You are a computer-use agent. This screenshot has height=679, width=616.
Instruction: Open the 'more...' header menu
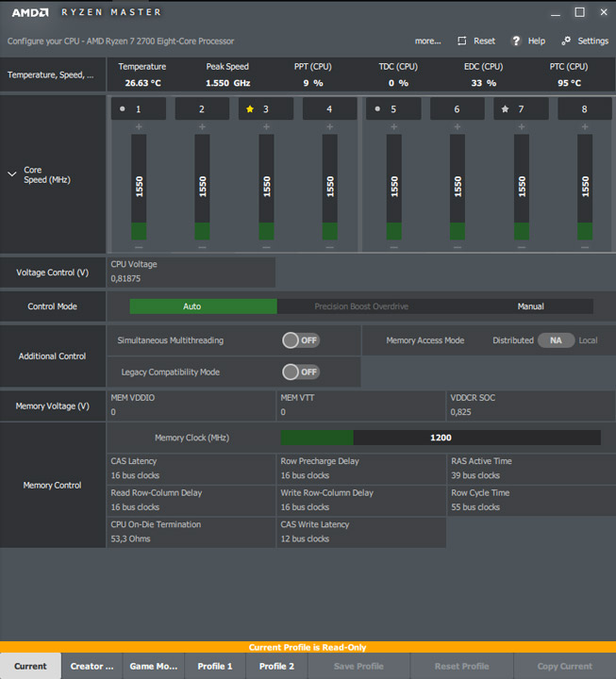click(x=427, y=41)
